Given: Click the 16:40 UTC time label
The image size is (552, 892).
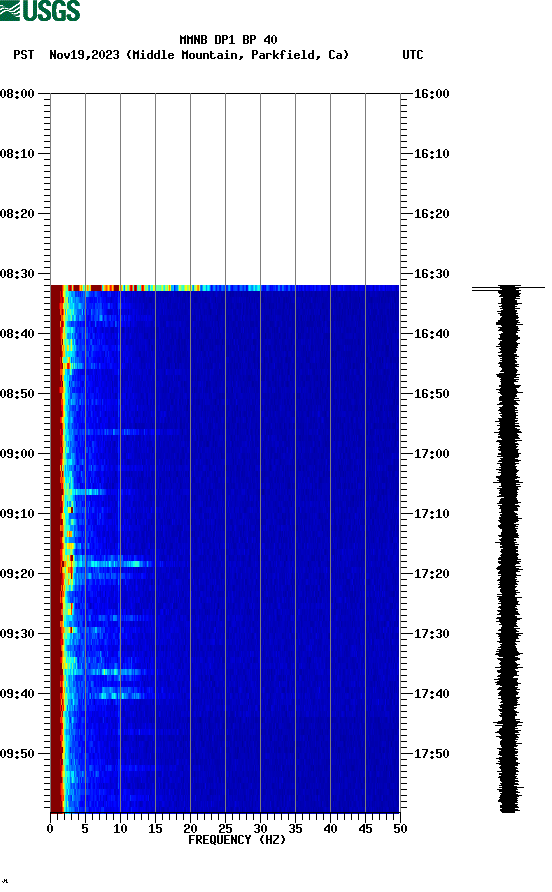Looking at the screenshot, I should point(431,333).
